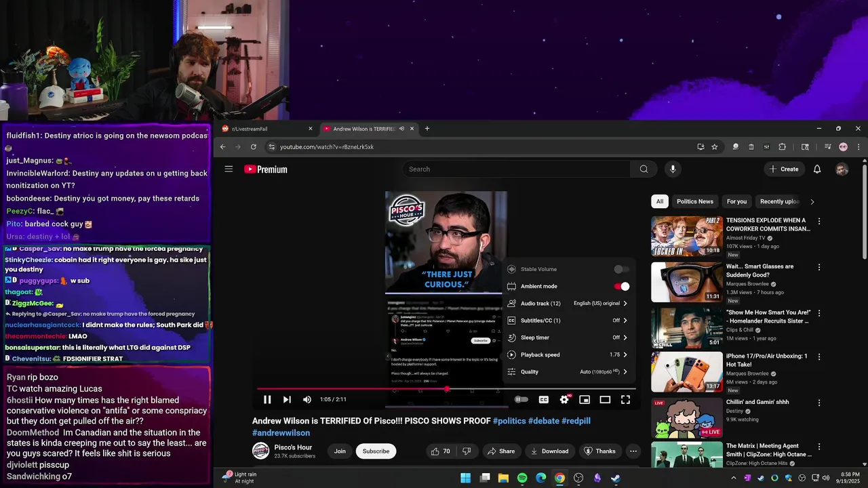Dislike the video with thumbs down
Screen dimensions: 868x488
[467, 451]
